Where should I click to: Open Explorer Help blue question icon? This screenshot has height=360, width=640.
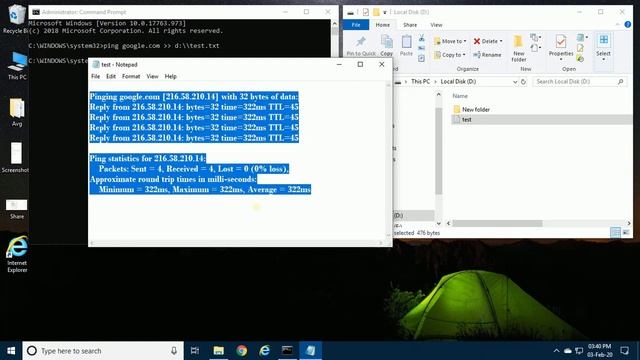[x=628, y=24]
